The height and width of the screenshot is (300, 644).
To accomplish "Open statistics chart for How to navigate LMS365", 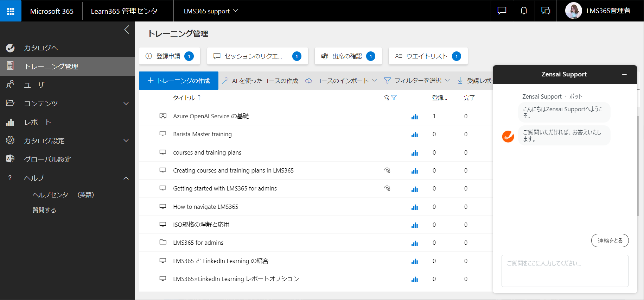I will [x=415, y=207].
